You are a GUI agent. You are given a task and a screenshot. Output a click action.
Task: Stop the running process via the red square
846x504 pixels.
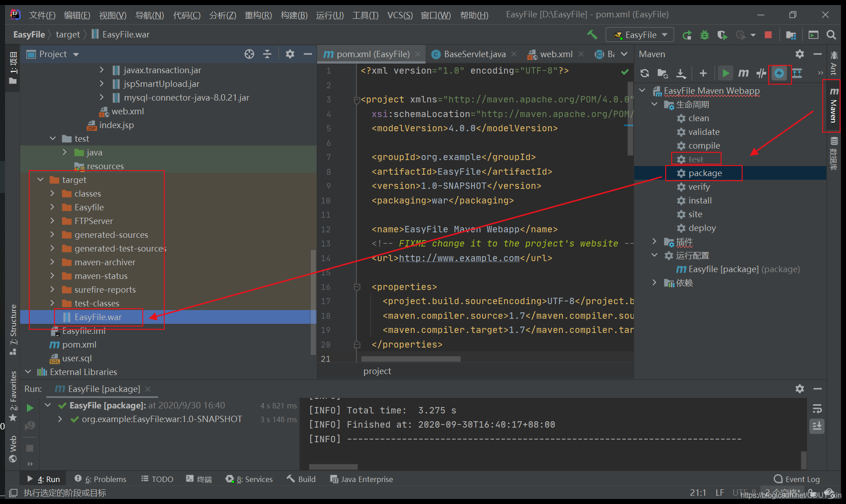768,35
